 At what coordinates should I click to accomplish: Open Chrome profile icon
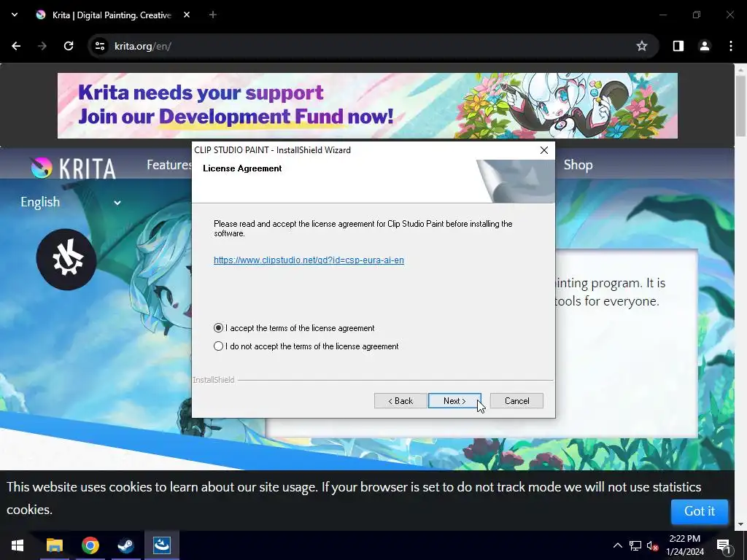click(705, 46)
